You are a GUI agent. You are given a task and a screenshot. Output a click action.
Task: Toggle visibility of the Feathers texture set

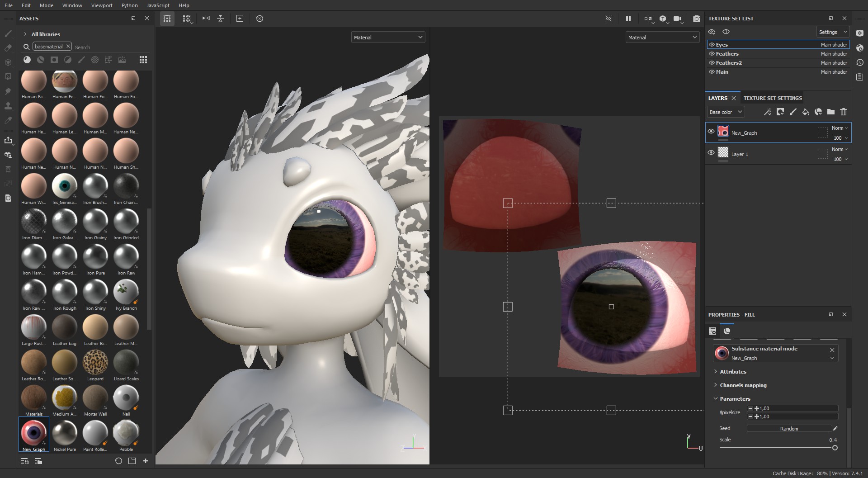[x=712, y=54]
